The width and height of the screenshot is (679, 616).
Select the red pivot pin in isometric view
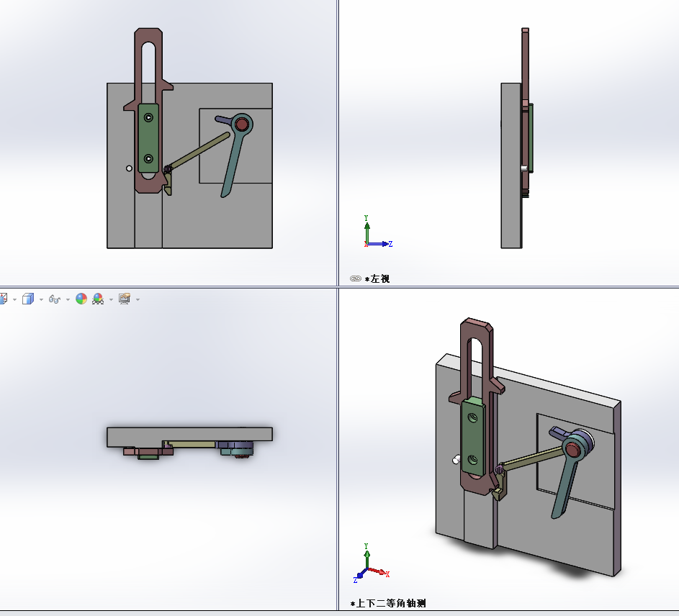pos(573,451)
